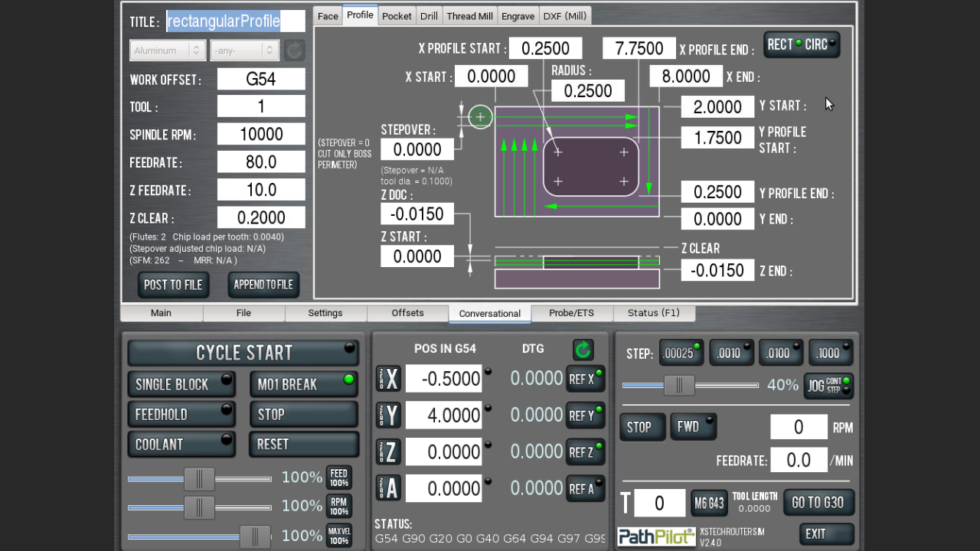Toggle RECT/CIRC profile shape switch
Image resolution: width=980 pixels, height=551 pixels.
pyautogui.click(x=801, y=44)
